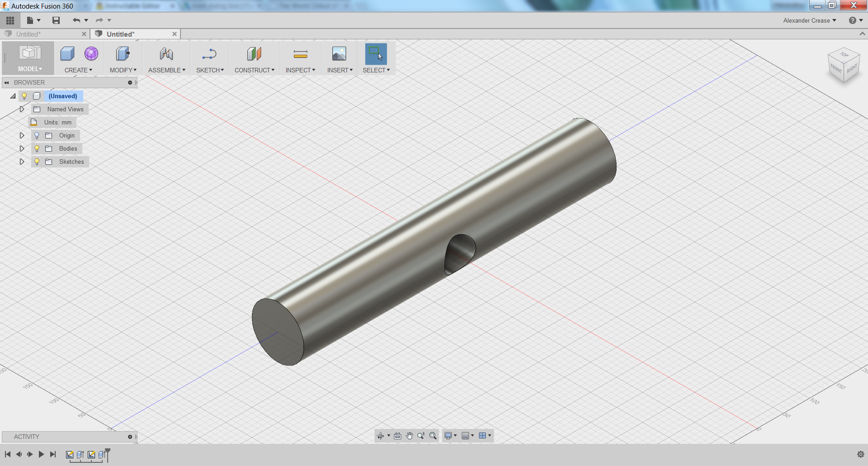Screen dimensions: 868x466
Task: Collapse the Unsaved root tree node
Action: (x=13, y=96)
